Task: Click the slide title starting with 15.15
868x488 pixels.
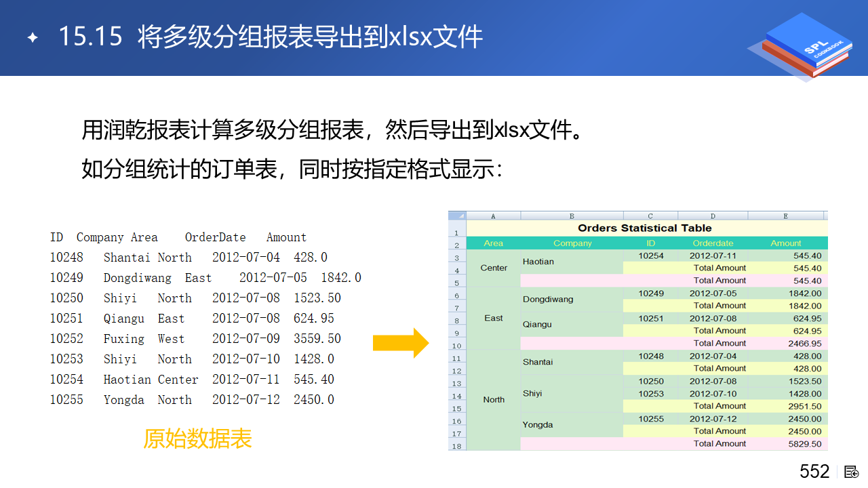Action: pos(271,37)
